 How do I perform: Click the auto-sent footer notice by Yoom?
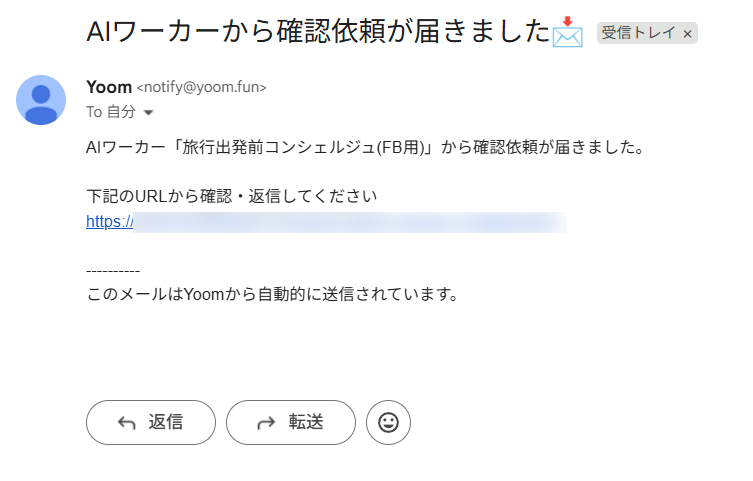coord(272,294)
